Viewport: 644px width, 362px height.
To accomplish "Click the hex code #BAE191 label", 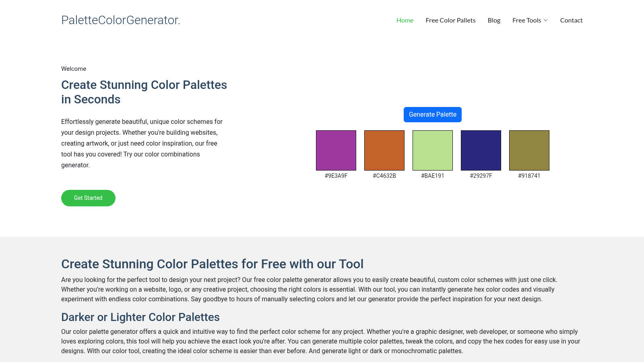I will (x=433, y=176).
